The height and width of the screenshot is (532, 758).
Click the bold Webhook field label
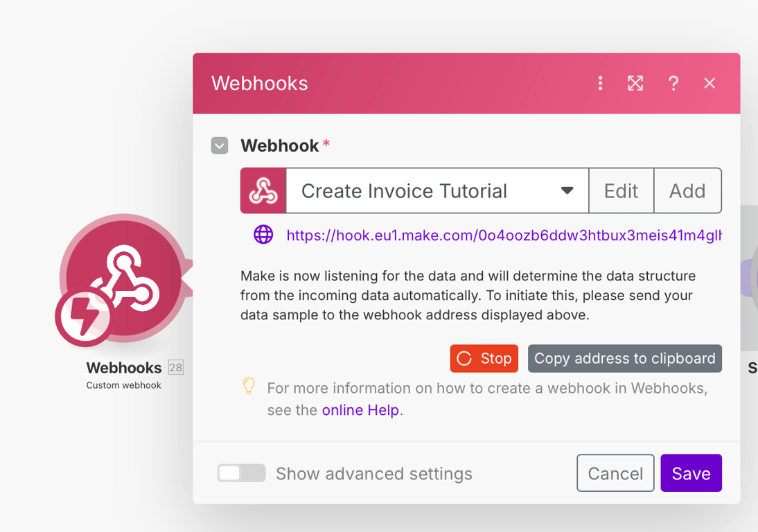pos(280,145)
